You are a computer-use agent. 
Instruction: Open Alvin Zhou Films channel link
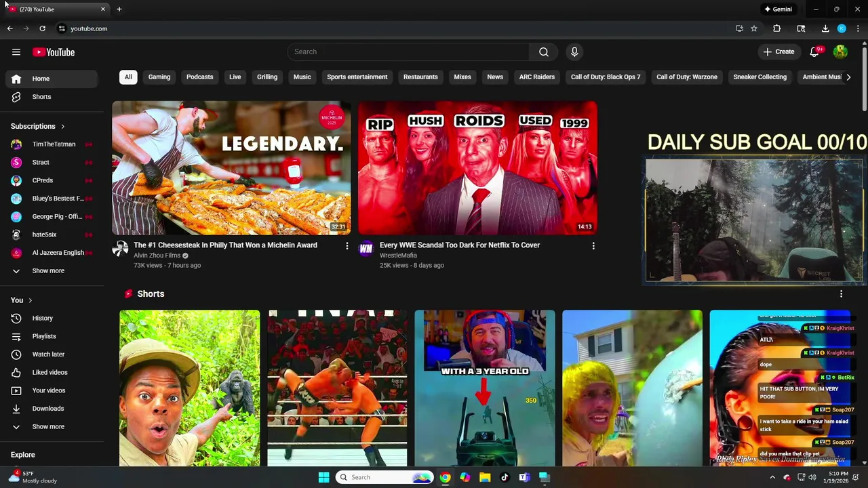pyautogui.click(x=157, y=256)
